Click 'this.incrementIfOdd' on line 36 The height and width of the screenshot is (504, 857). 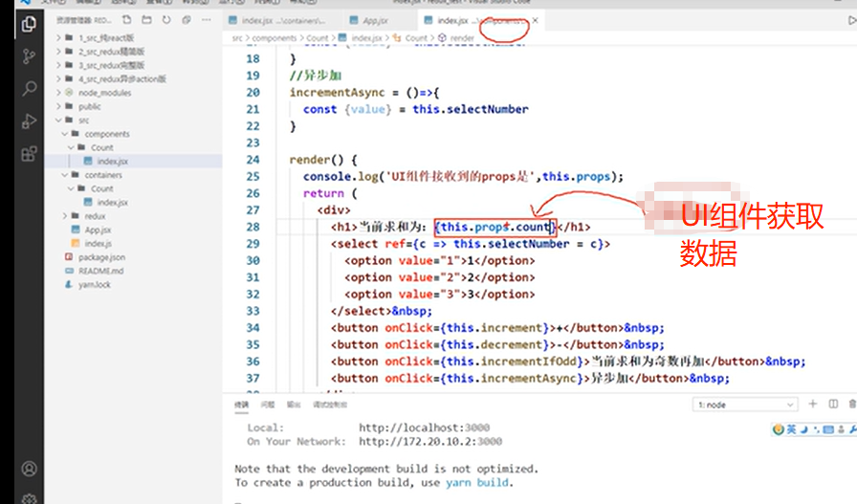(x=512, y=362)
